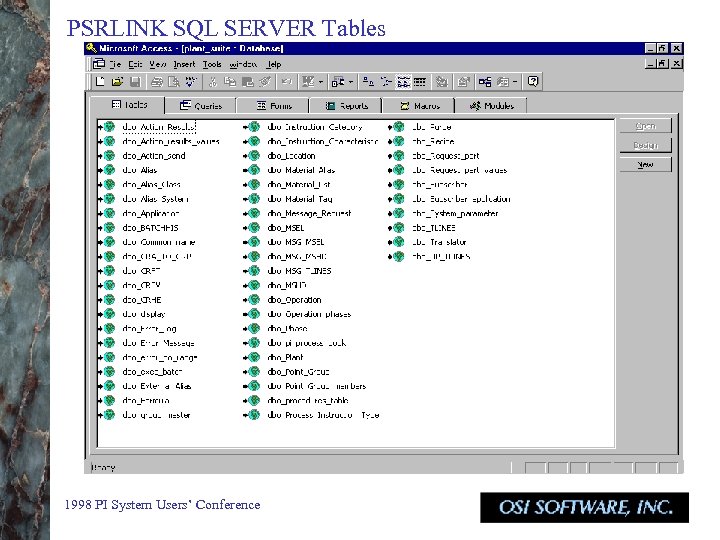The height and width of the screenshot is (540, 720).
Task: Open the Help menu
Action: point(274,64)
